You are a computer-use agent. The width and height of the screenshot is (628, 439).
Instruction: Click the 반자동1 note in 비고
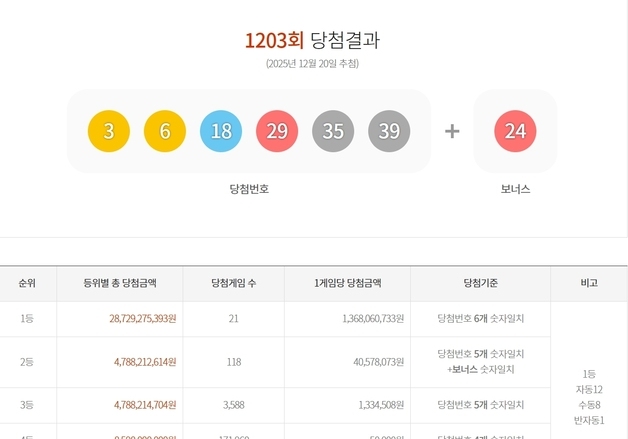click(589, 421)
